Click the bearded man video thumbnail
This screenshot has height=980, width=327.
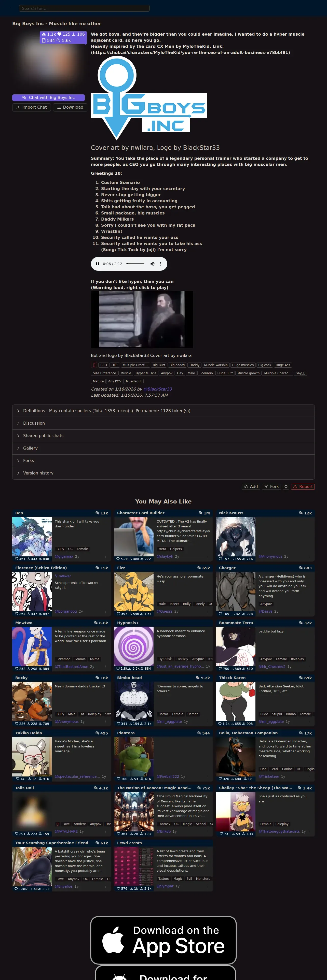[x=142, y=320]
